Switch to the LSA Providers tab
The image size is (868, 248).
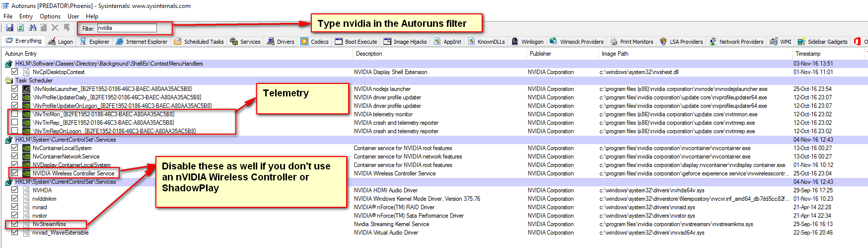pos(681,42)
